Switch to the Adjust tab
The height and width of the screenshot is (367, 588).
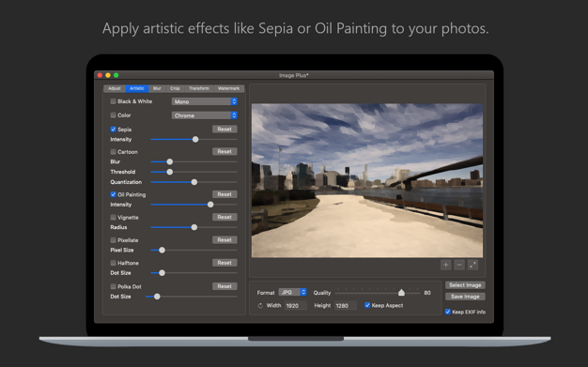click(115, 88)
